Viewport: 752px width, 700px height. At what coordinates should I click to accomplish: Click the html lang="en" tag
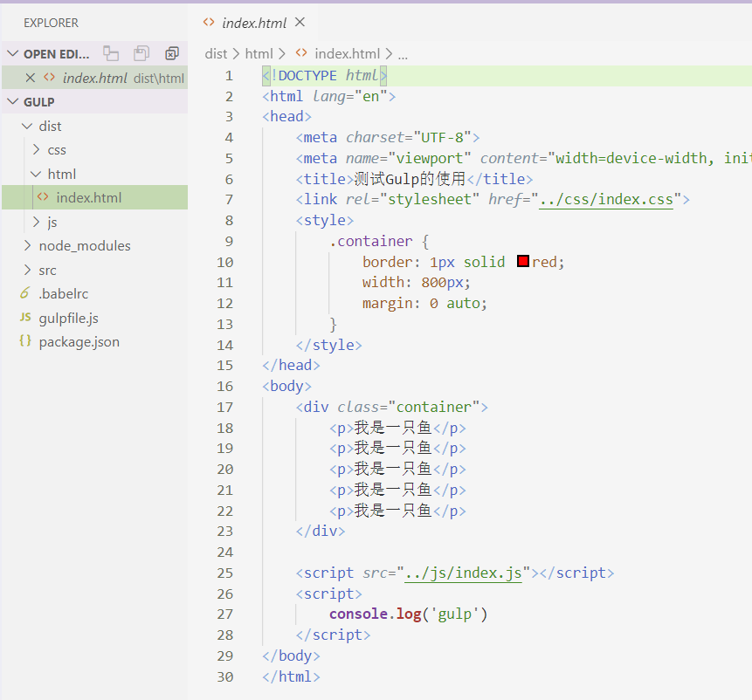pyautogui.click(x=329, y=96)
